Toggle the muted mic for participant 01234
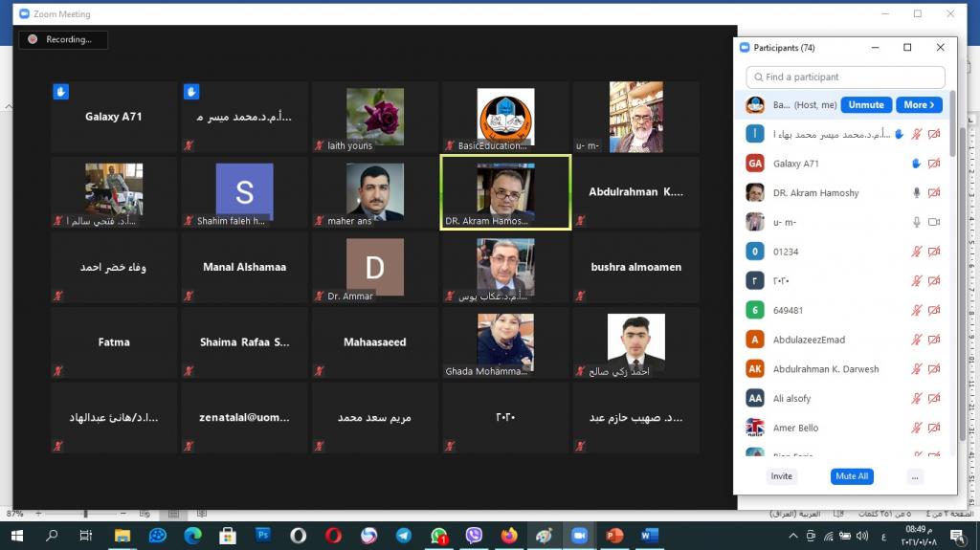The height and width of the screenshot is (550, 980). pyautogui.click(x=916, y=252)
